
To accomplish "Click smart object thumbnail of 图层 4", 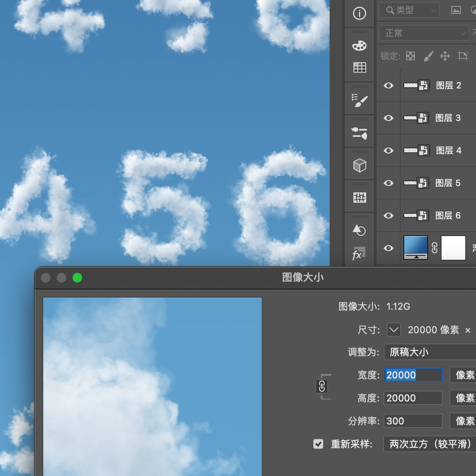I will [x=417, y=150].
